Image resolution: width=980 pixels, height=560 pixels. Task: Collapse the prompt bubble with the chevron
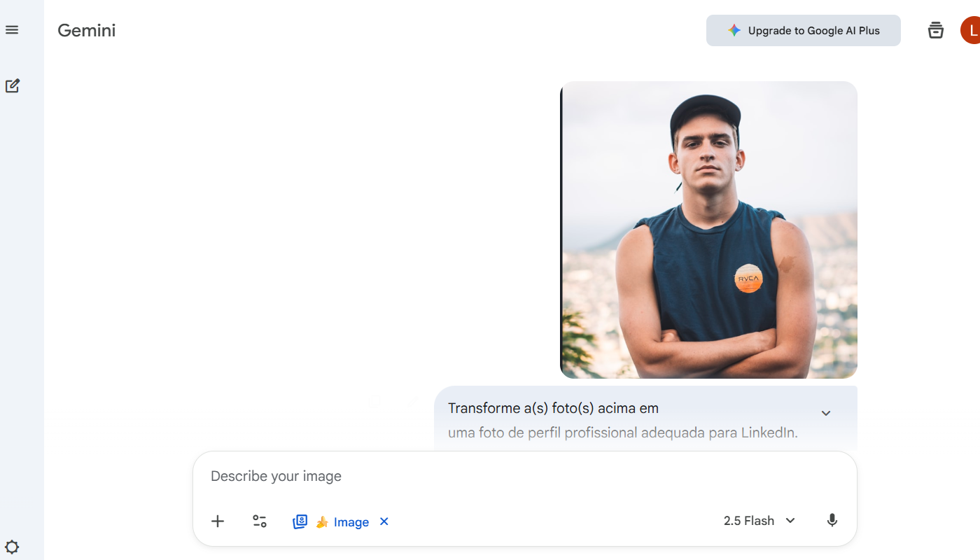click(826, 413)
